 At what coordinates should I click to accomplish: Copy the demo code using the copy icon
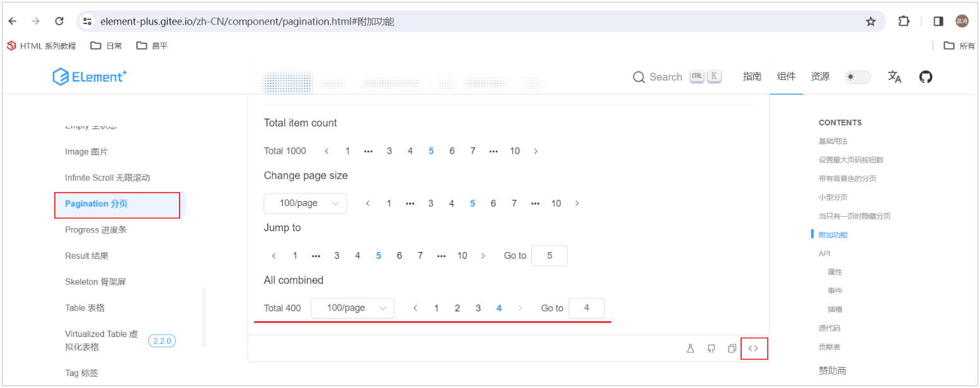coord(732,348)
